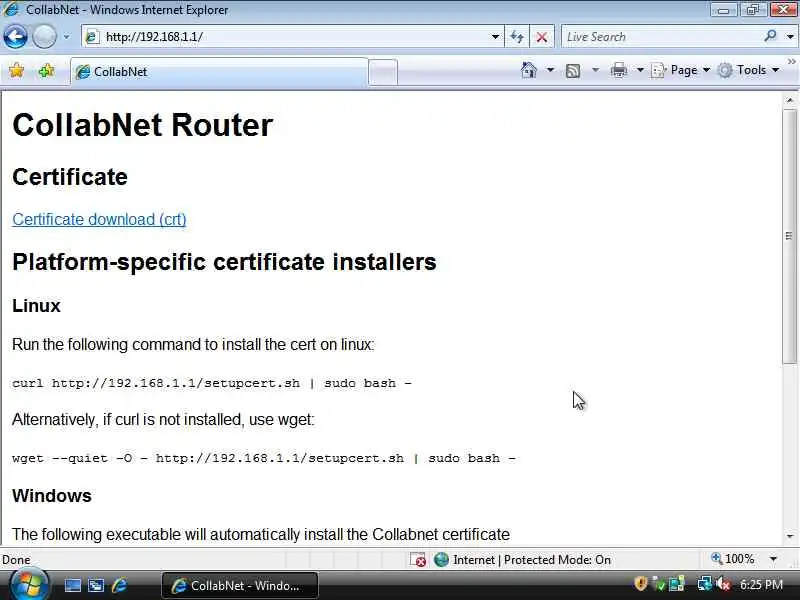Screen dimensions: 800x600
Task: Click the Certificate download (crt) link
Action: pyautogui.click(x=99, y=219)
